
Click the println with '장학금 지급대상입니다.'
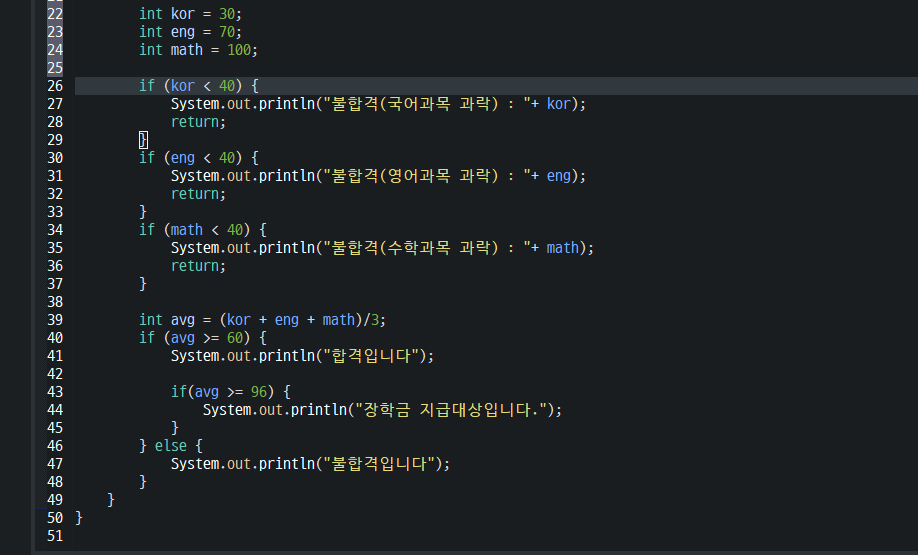coord(382,410)
